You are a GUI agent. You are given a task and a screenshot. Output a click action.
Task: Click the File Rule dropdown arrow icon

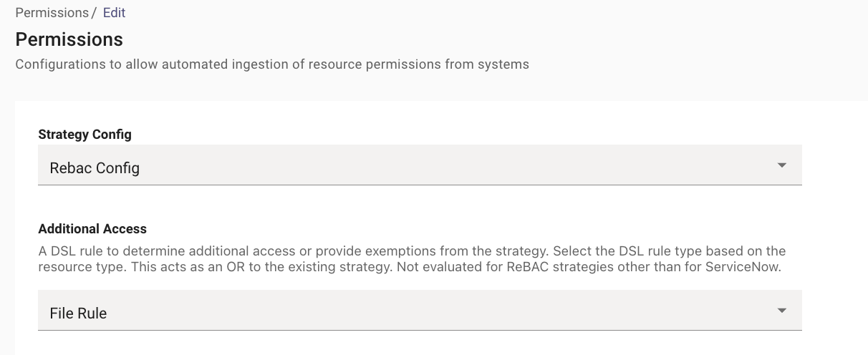(781, 311)
